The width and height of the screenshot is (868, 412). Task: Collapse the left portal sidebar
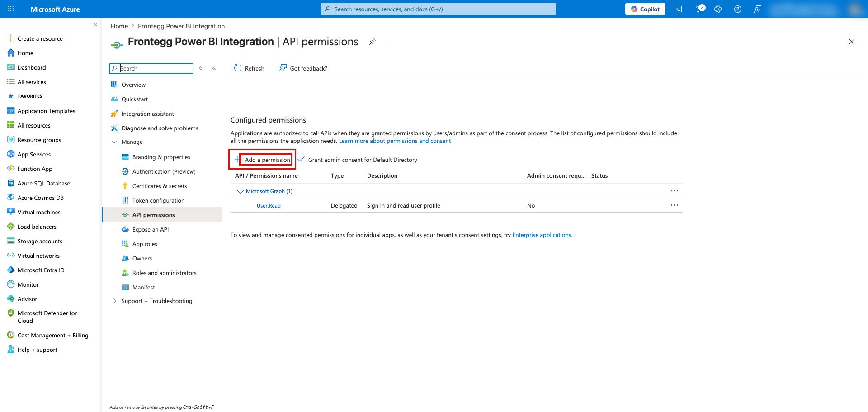point(95,24)
